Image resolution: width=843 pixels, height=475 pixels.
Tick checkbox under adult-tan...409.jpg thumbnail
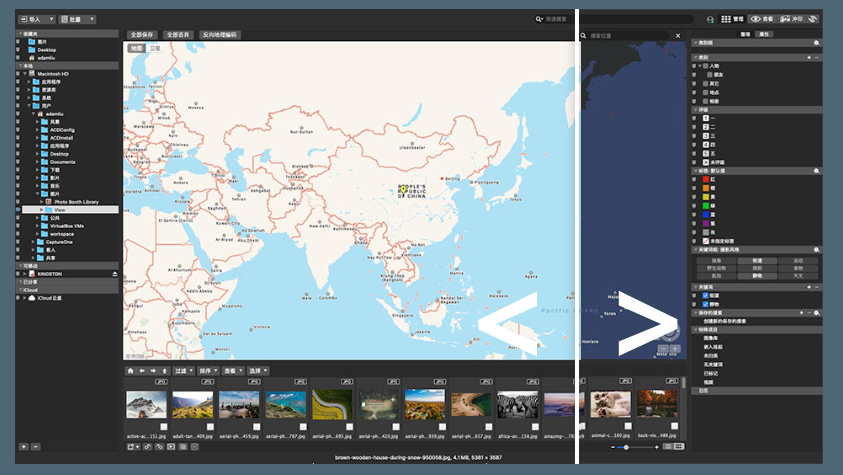(210, 427)
